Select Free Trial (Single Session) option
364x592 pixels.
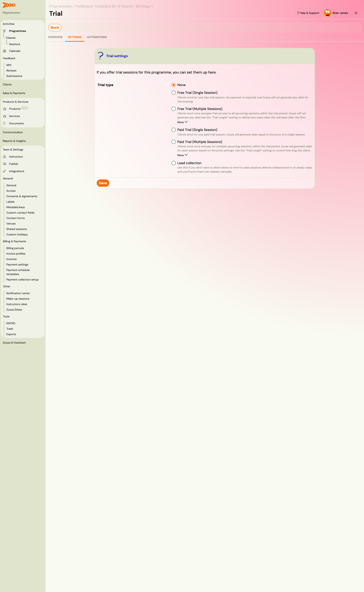[173, 93]
